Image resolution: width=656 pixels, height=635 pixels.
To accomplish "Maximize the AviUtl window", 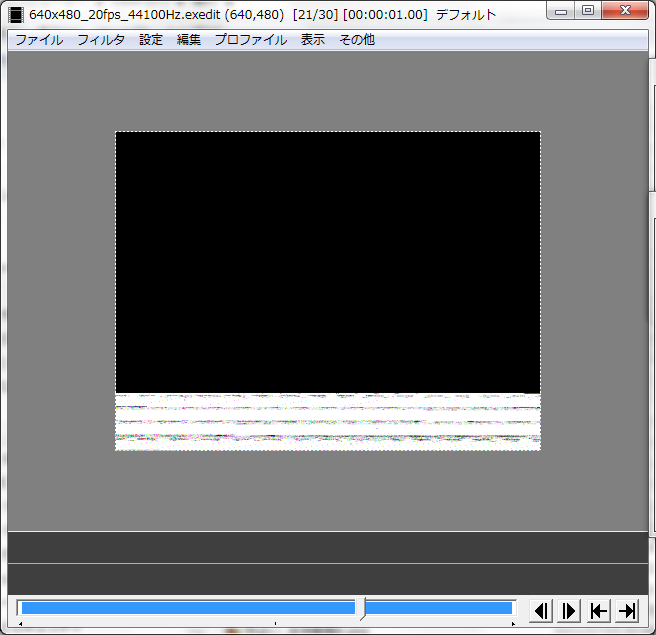I will click(x=588, y=10).
